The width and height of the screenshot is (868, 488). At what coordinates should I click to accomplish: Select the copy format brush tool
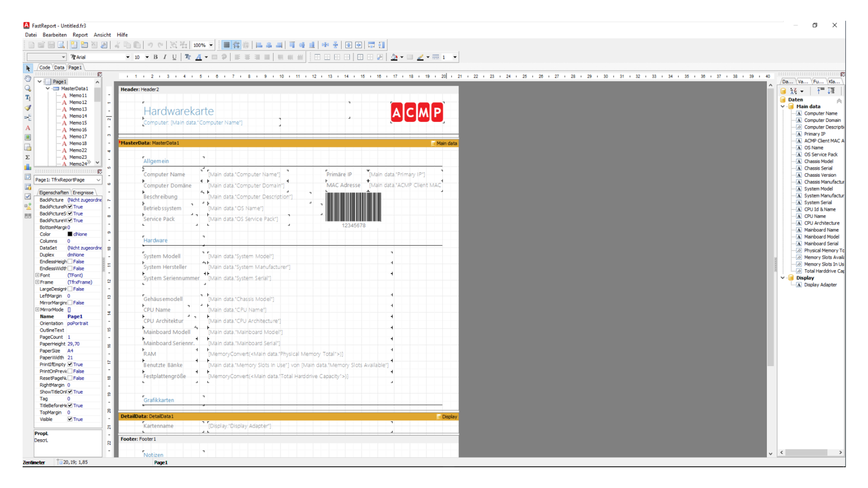point(28,108)
